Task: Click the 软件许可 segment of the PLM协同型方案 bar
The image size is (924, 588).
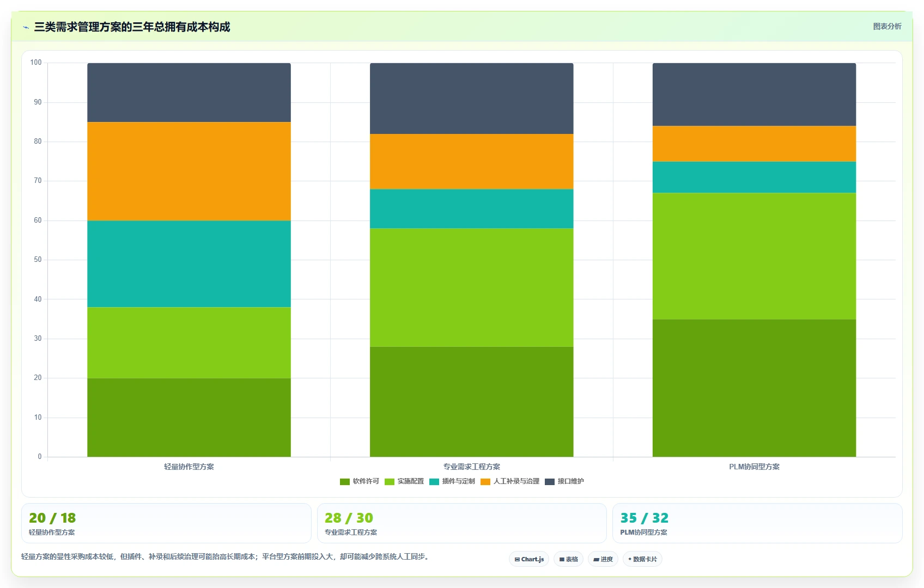Action: point(755,388)
